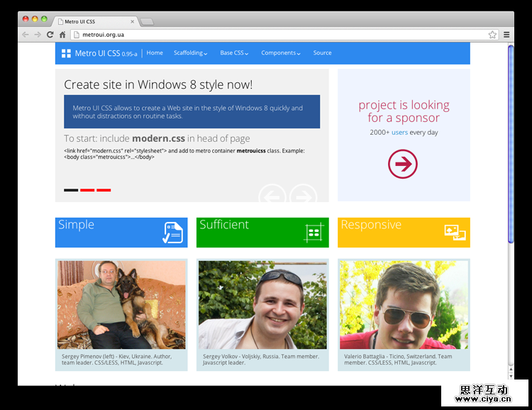Click the Metro UI CSS logo icon
The image size is (532, 410).
[x=66, y=53]
